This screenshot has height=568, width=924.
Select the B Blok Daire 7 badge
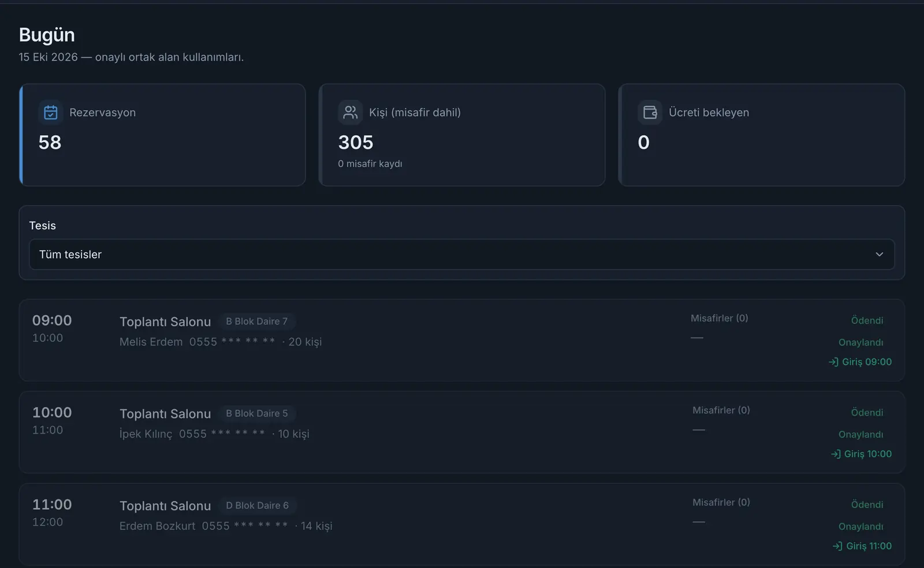point(256,322)
